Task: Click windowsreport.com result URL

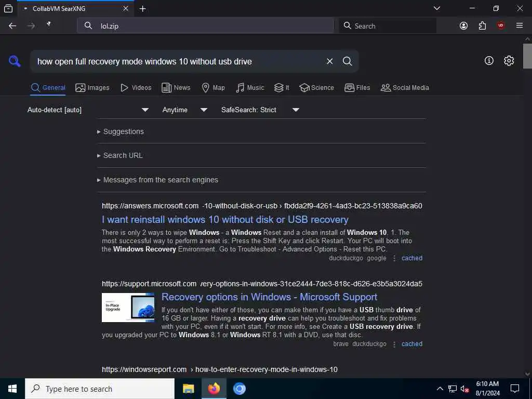Action: click(220, 369)
